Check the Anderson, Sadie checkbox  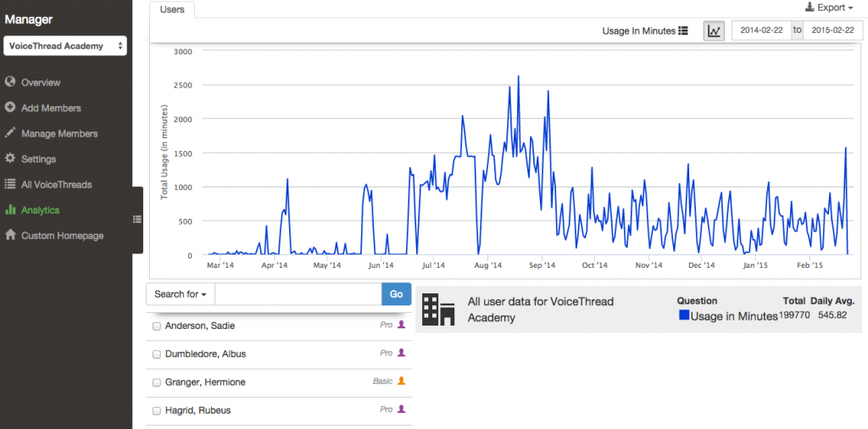coord(157,326)
